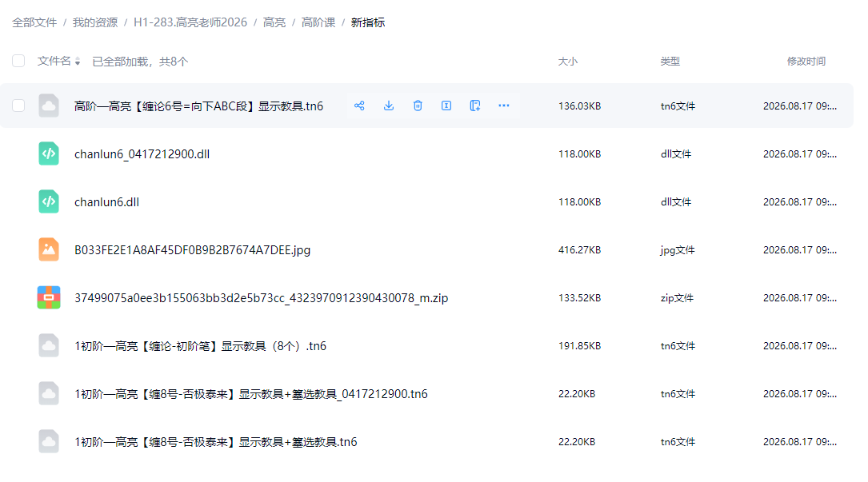The width and height of the screenshot is (868, 482).
Task: Select the chanlun6.dll file name
Action: pyautogui.click(x=107, y=202)
